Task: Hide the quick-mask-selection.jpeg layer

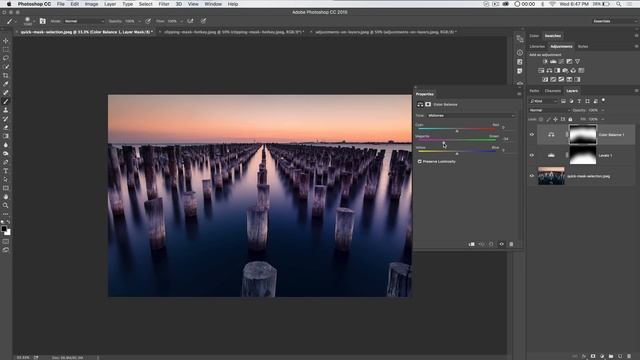Action: 532,176
